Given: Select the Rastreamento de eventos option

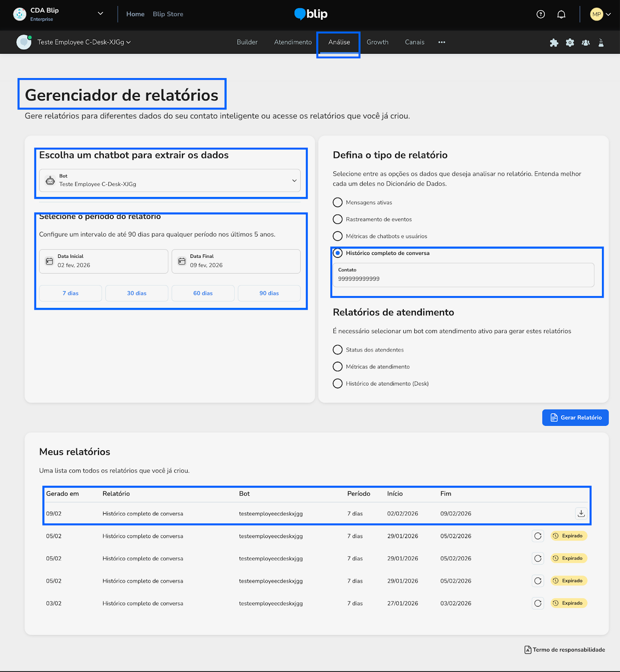Looking at the screenshot, I should pos(338,219).
